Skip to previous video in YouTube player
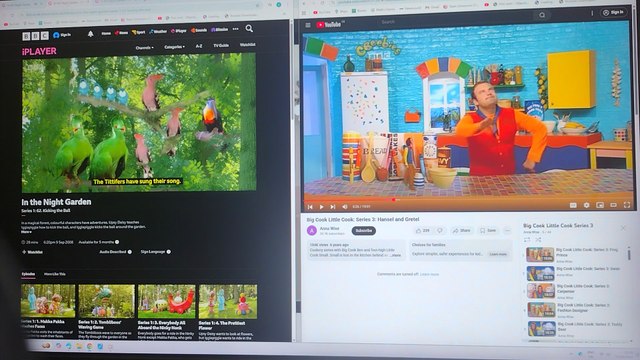640x360 pixels. tap(310, 207)
